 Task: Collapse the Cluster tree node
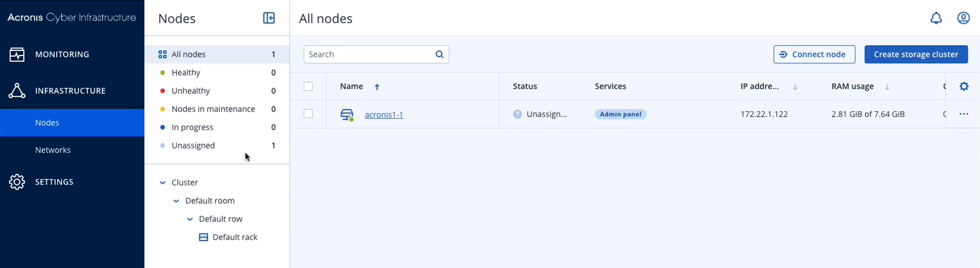(163, 183)
